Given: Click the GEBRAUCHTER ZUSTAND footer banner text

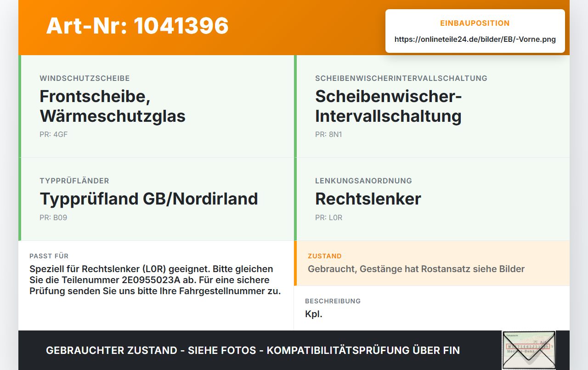Looking at the screenshot, I should pos(253,350).
